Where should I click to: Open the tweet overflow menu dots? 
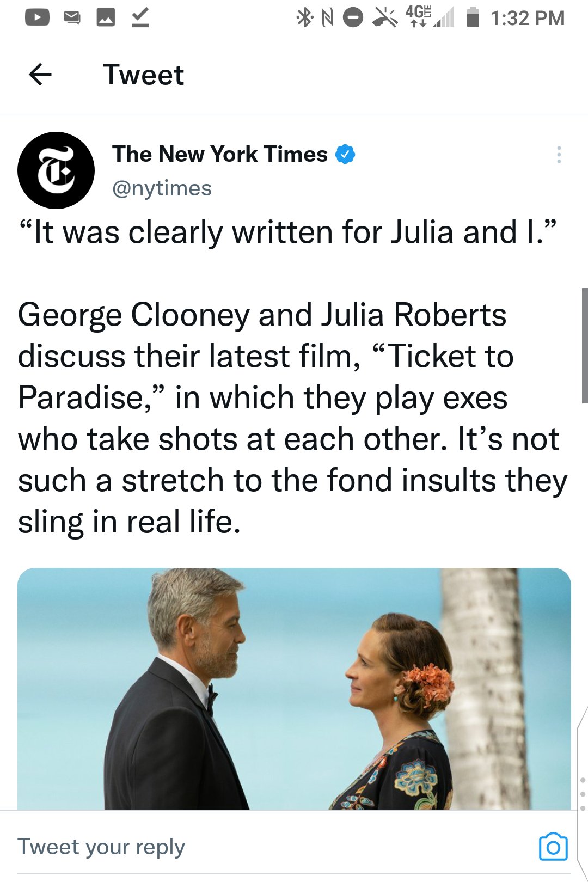[559, 155]
